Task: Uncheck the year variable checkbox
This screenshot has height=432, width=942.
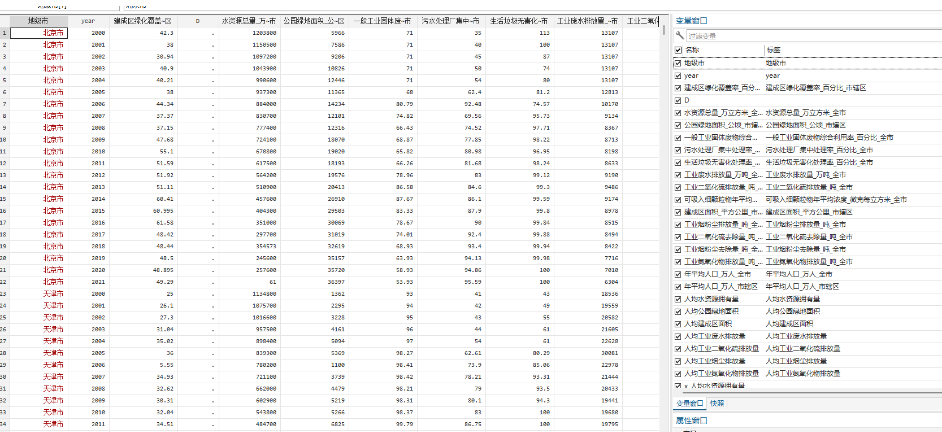Action: pos(678,76)
